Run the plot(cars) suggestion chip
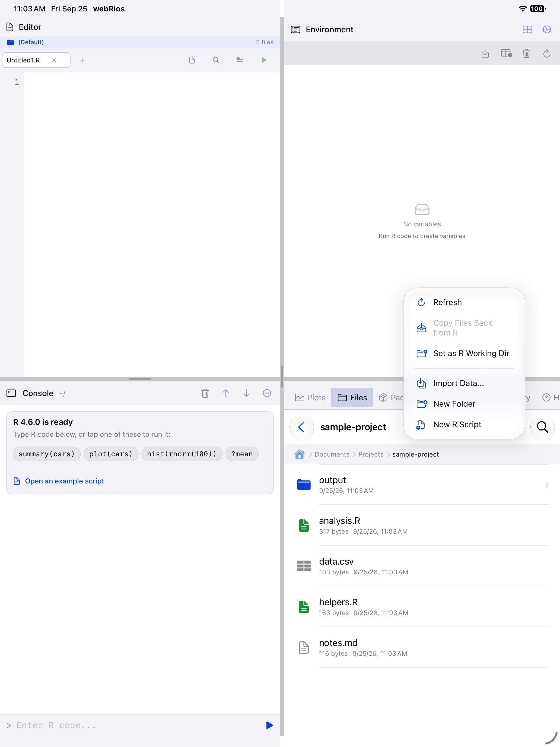Viewport: 560px width, 747px height. point(111,454)
